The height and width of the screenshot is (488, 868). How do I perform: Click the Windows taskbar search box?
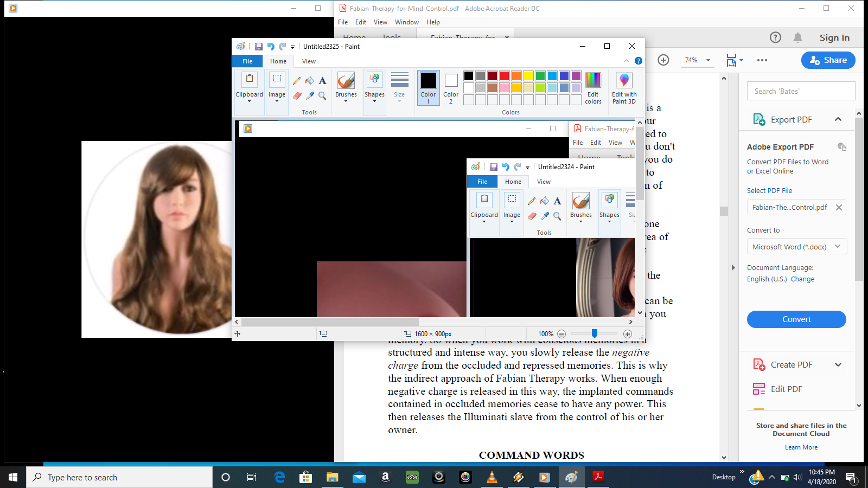(119, 477)
